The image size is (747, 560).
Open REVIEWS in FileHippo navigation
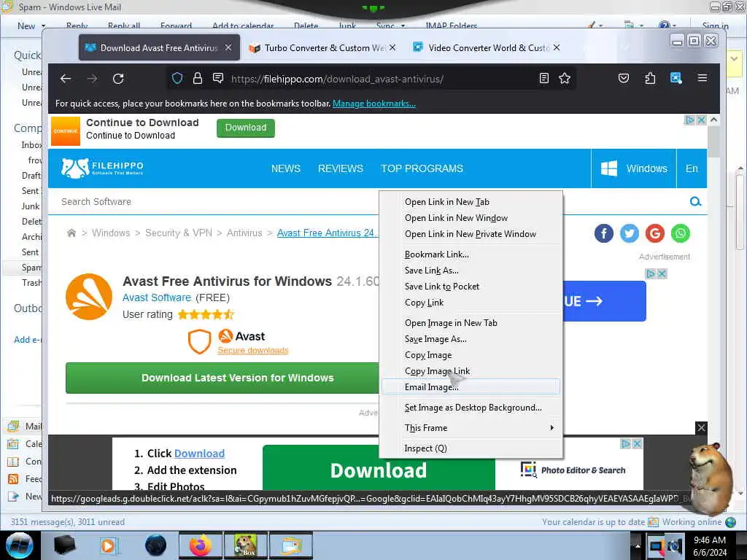pyautogui.click(x=341, y=168)
